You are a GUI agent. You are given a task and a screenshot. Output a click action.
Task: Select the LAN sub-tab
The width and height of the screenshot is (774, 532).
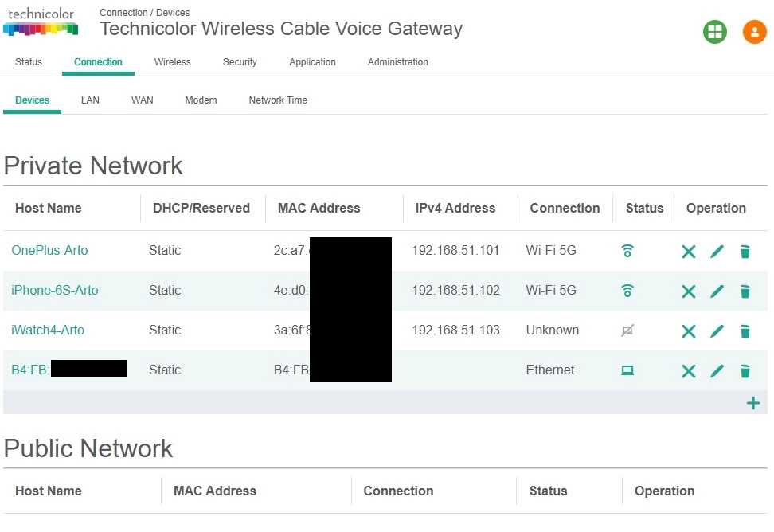[x=90, y=100]
